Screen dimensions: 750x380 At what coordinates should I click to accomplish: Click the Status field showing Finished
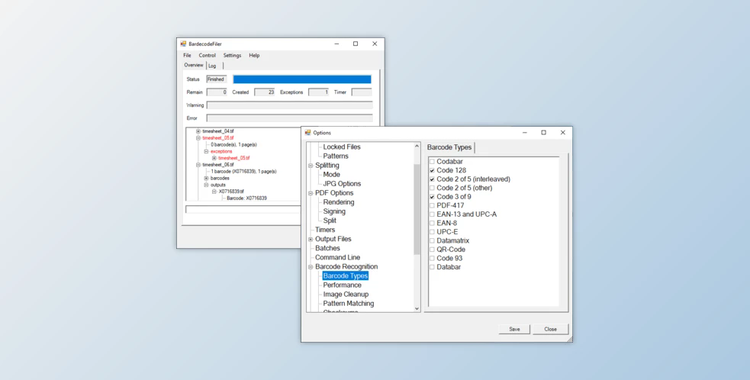[x=216, y=79]
